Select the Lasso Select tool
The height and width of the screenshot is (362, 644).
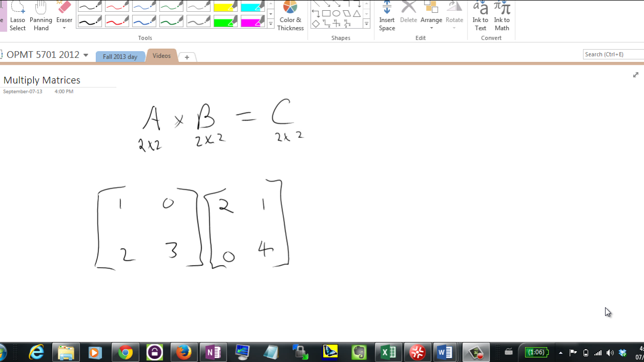click(17, 16)
